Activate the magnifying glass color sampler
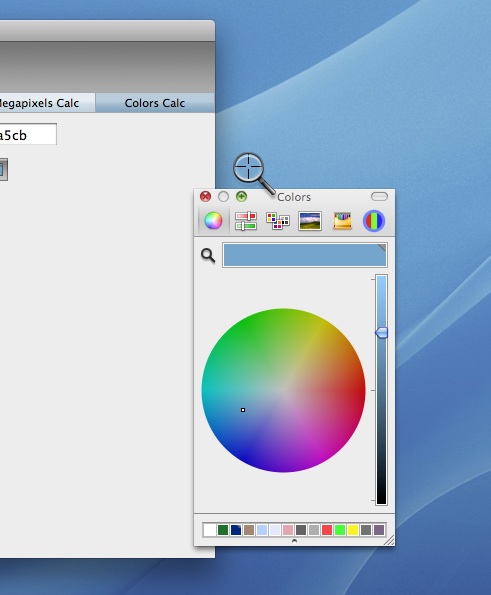The image size is (491, 595). (208, 255)
